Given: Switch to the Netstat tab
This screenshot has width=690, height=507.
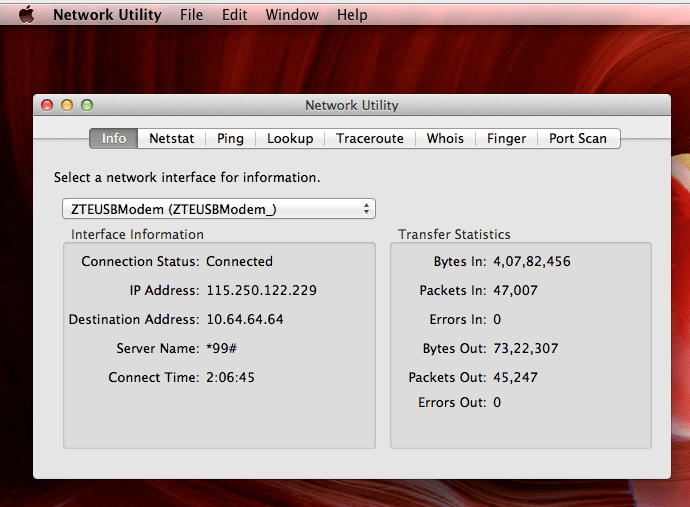Looking at the screenshot, I should click(x=172, y=139).
